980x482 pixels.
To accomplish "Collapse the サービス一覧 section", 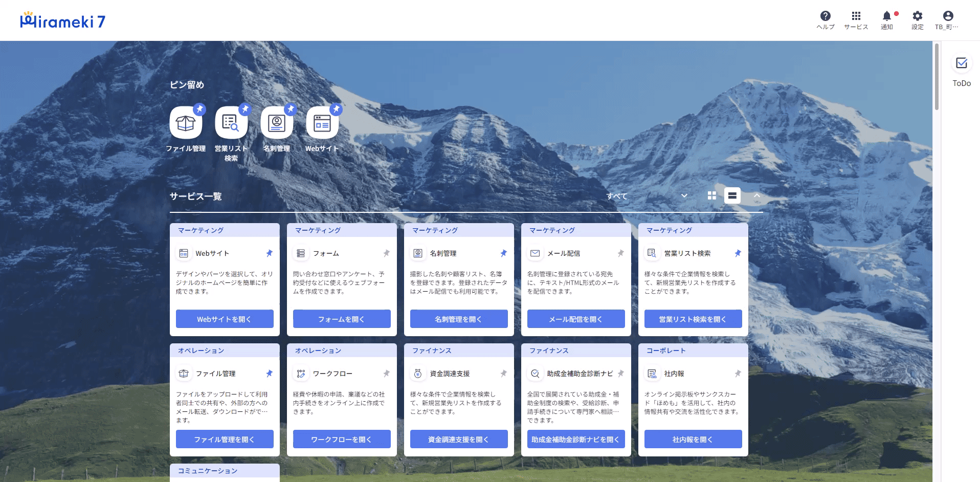I will (x=757, y=196).
